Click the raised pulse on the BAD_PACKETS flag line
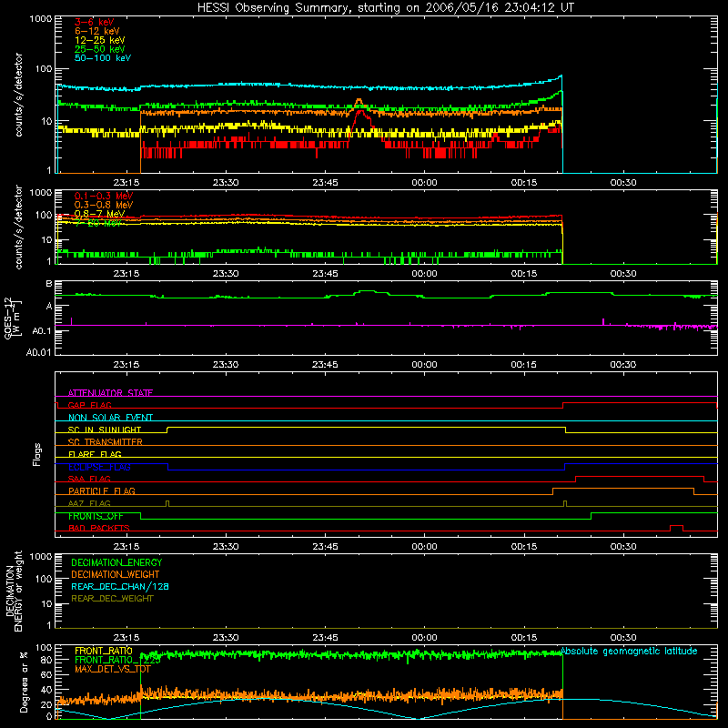728x728 pixels. [x=676, y=528]
